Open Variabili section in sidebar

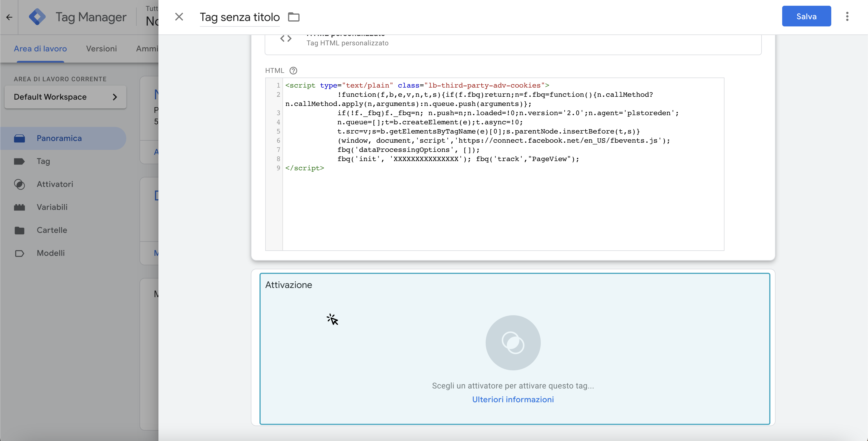[63, 207]
